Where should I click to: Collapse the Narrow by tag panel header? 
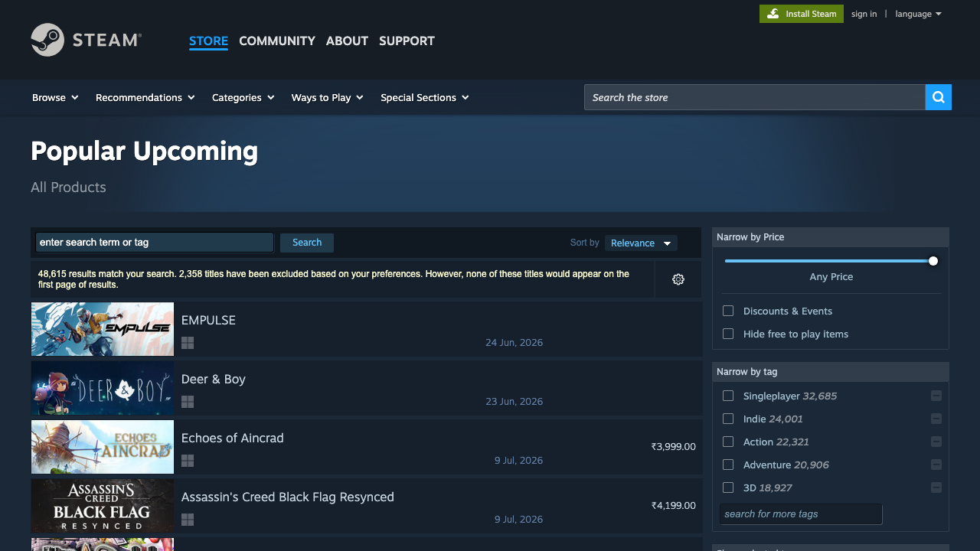(831, 372)
